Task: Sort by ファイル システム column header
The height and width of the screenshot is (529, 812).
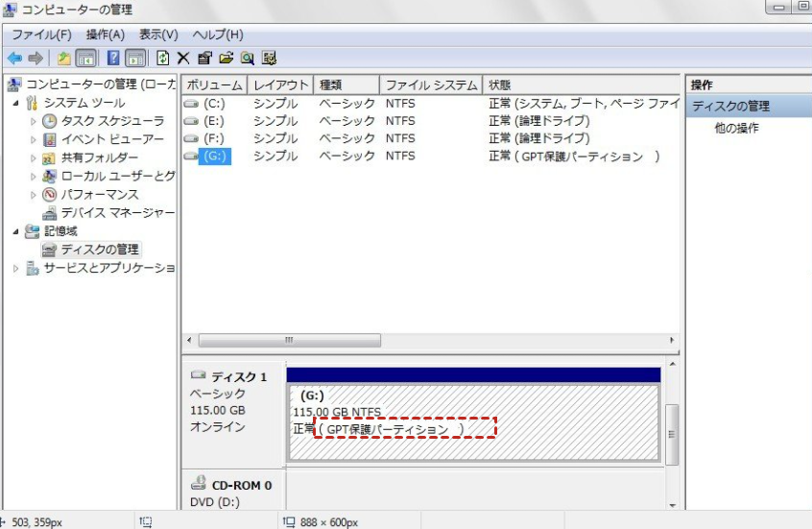Action: coord(431,85)
